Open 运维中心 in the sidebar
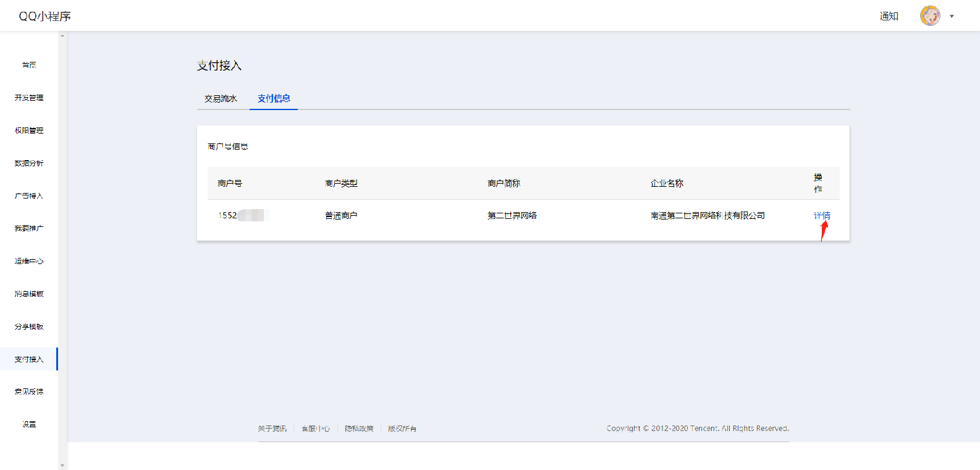The height and width of the screenshot is (470, 980). click(x=29, y=261)
